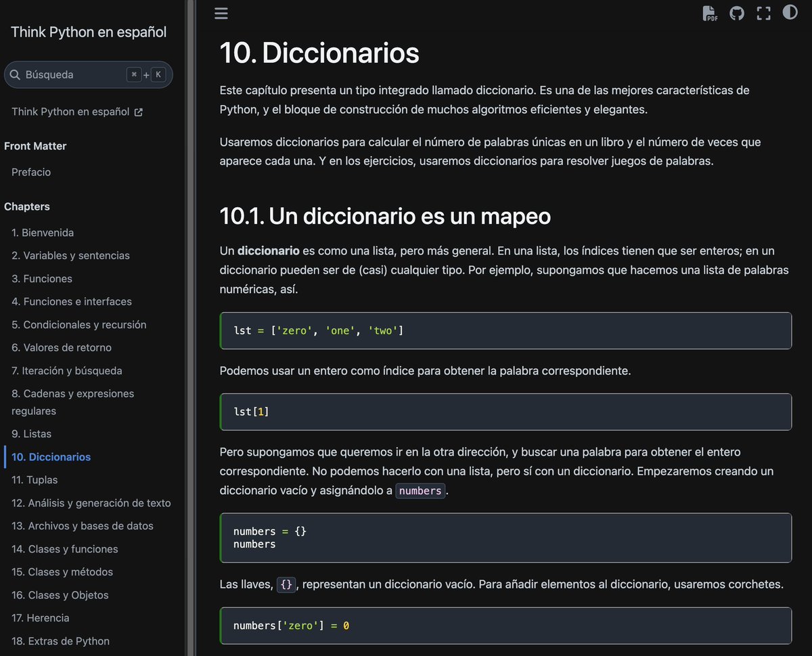812x656 pixels.
Task: Open chapter 3. Funciones
Action: (x=42, y=278)
